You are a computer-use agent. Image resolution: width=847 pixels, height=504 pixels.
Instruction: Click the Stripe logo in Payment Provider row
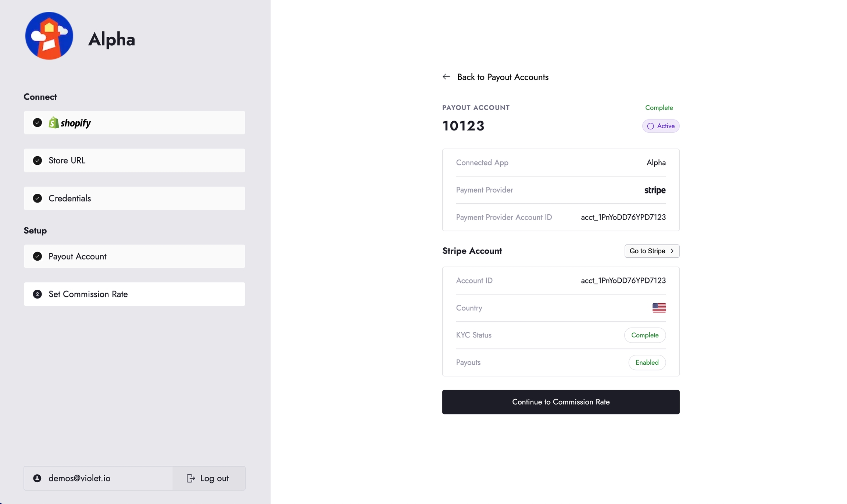(x=655, y=190)
